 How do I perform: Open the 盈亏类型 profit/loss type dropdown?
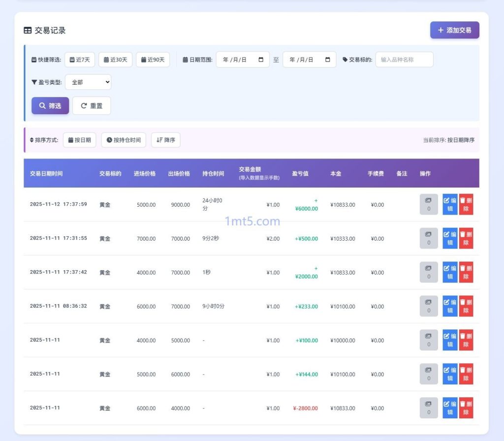coord(88,82)
